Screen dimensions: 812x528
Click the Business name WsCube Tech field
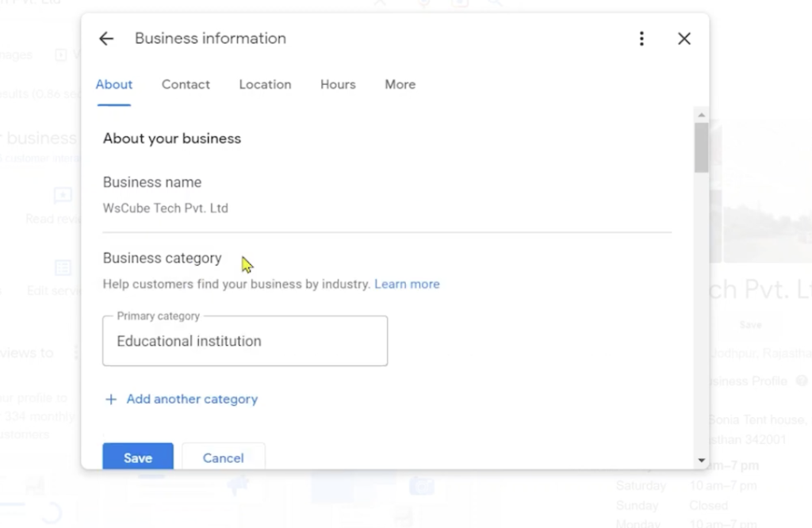tap(166, 209)
